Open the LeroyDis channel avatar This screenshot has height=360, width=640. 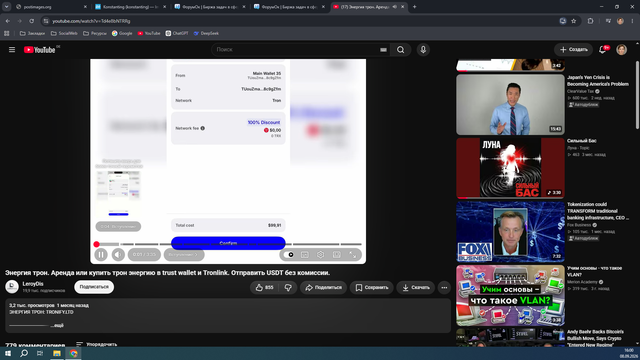point(12,287)
